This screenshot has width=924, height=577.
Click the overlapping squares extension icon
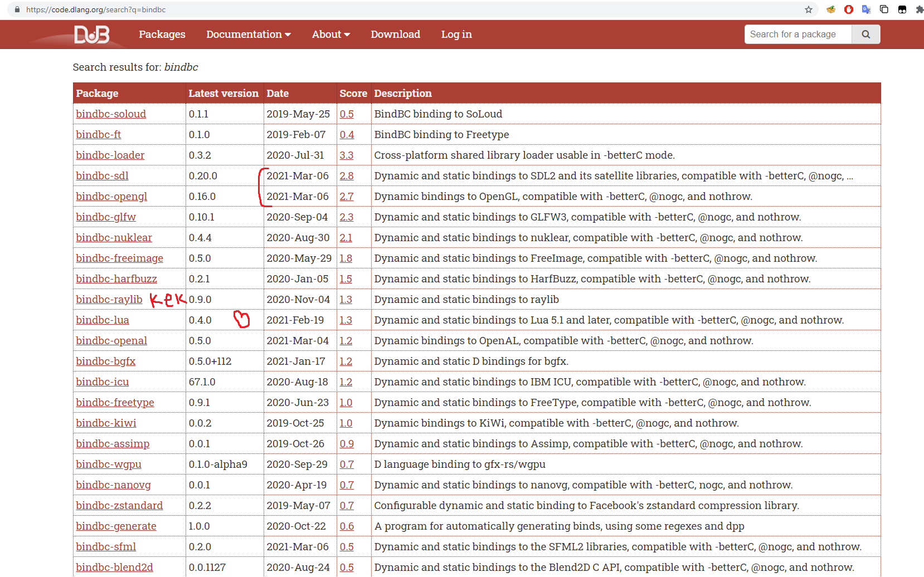point(884,9)
